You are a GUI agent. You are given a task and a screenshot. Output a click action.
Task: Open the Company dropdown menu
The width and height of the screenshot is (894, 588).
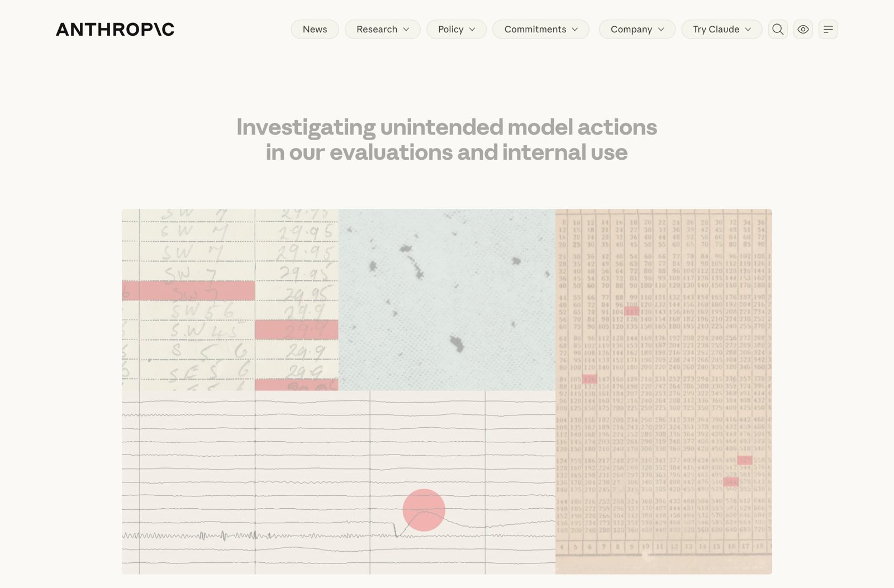(x=637, y=29)
